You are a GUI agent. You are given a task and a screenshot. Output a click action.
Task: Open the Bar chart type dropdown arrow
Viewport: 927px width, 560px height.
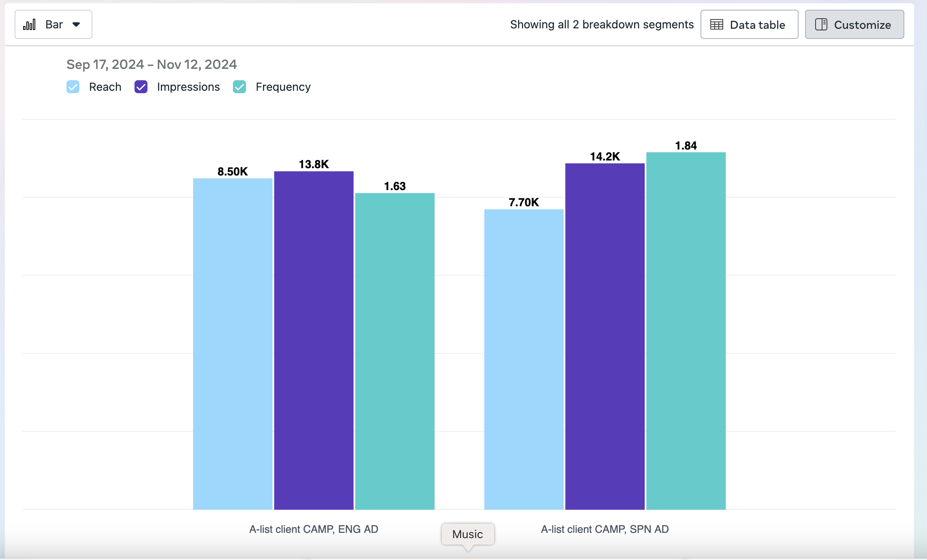(x=76, y=25)
